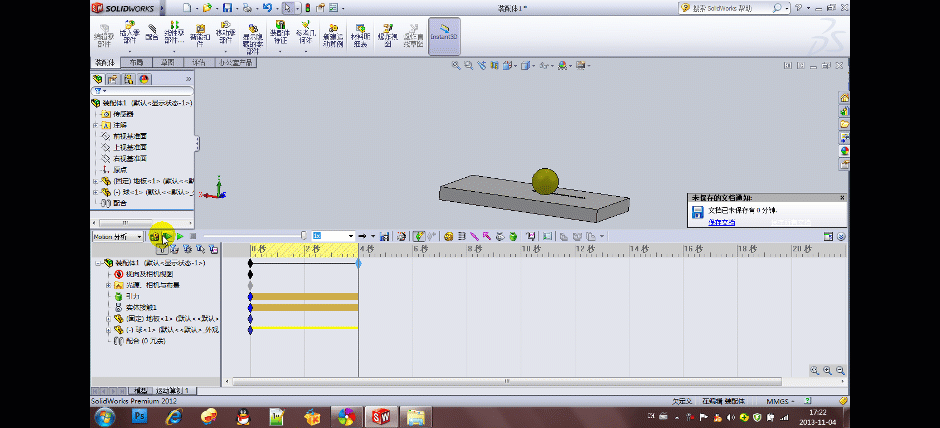Switch to the 运动算例 1 bottom tab
Viewport: 940px width, 428px height.
coord(172,390)
